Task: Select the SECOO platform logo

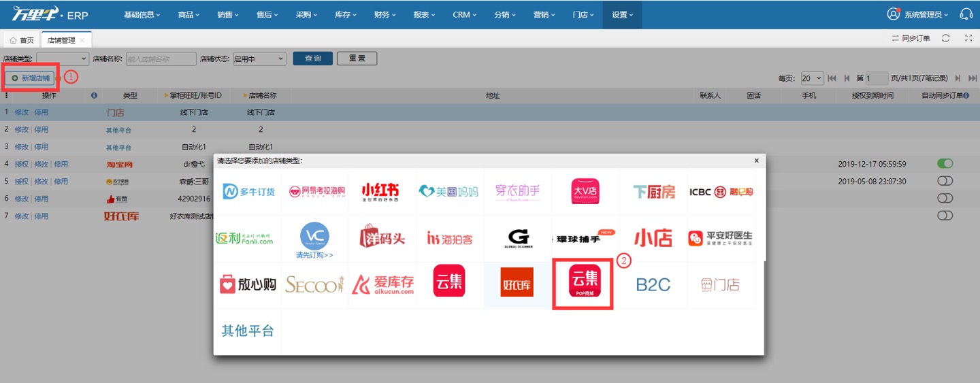Action: 314,284
